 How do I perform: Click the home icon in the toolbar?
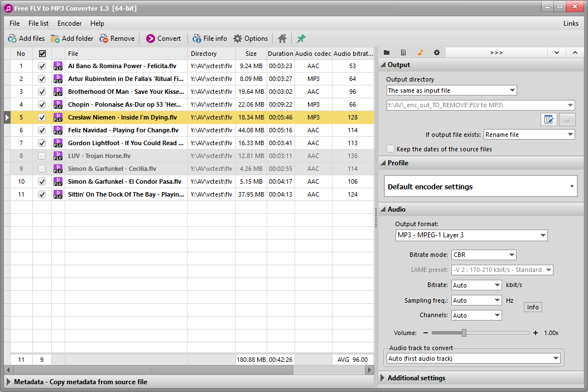282,39
